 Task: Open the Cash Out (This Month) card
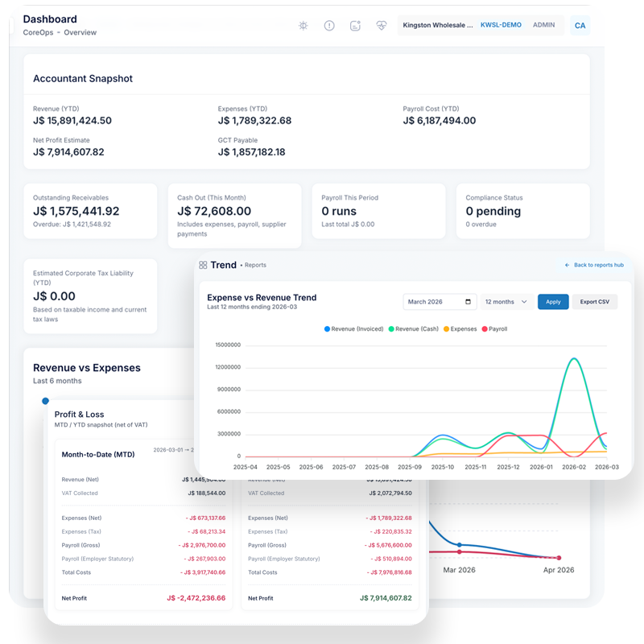pos(234,216)
